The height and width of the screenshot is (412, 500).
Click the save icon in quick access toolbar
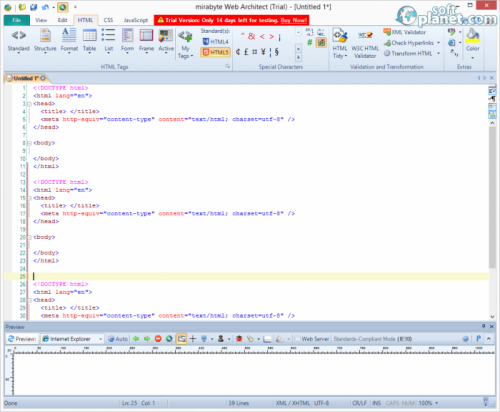click(33, 7)
